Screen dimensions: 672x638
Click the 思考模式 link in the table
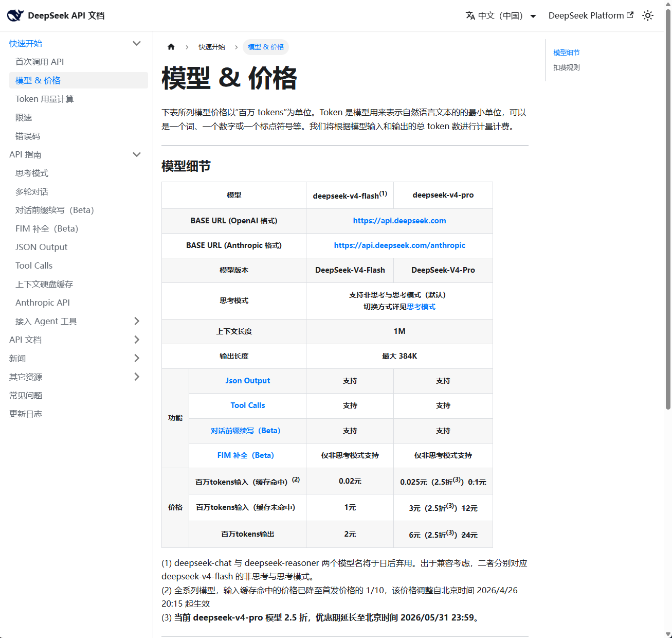coord(421,307)
